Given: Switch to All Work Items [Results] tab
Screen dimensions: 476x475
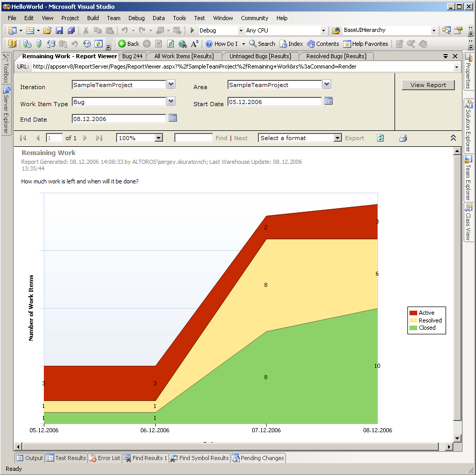Looking at the screenshot, I should (184, 56).
